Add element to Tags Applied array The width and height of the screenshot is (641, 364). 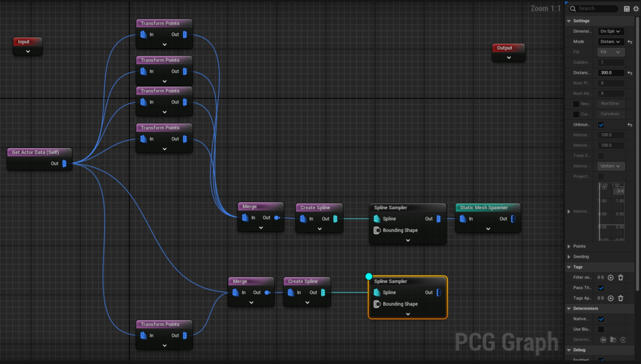coord(610,298)
